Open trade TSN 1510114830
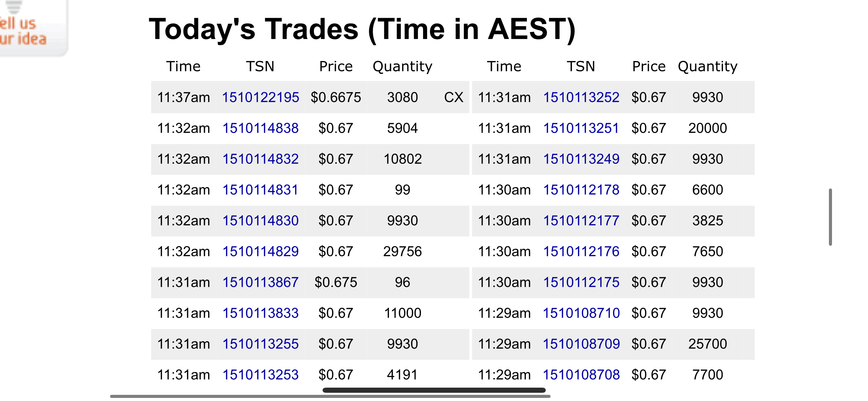 click(261, 221)
